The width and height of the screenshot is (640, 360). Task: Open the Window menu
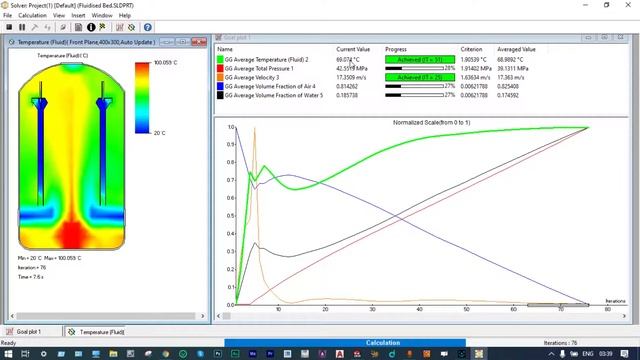click(x=102, y=16)
